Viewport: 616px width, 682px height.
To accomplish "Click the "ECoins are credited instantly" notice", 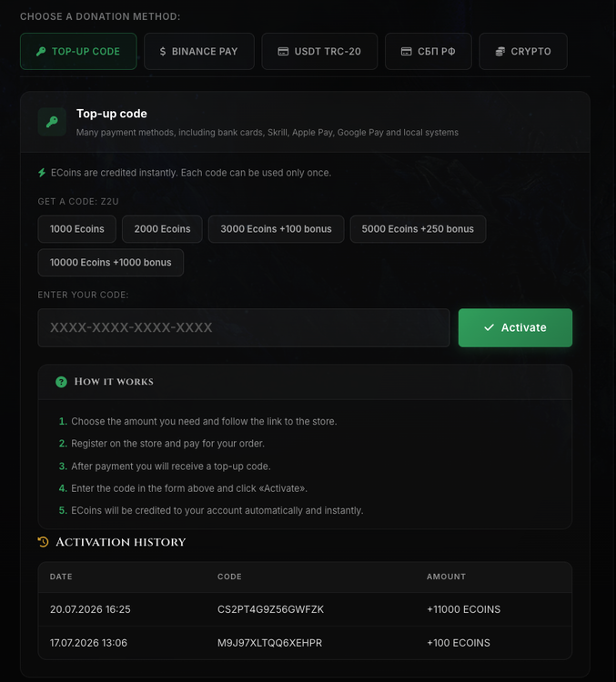I will 191,173.
